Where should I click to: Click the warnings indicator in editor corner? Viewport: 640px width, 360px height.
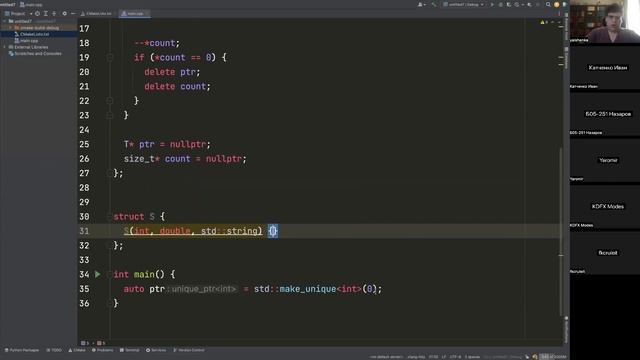click(544, 22)
